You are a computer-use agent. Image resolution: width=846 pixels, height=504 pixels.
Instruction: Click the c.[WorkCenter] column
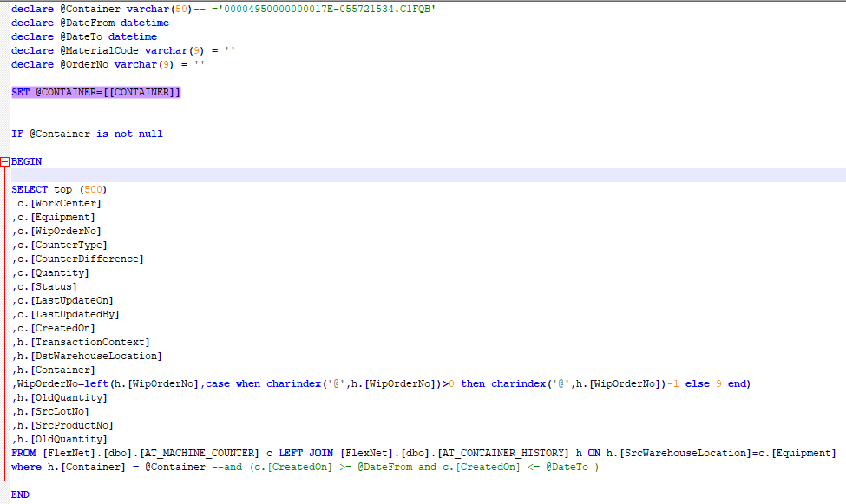point(59,204)
